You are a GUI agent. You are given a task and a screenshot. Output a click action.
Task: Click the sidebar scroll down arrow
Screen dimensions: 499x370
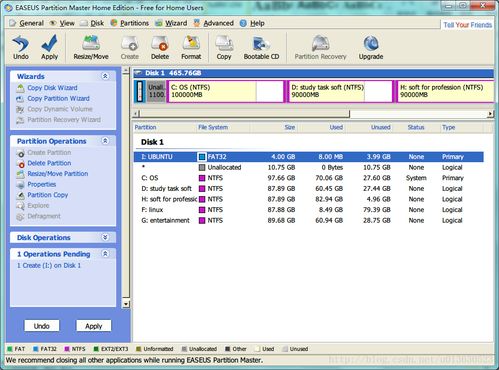[x=126, y=304]
